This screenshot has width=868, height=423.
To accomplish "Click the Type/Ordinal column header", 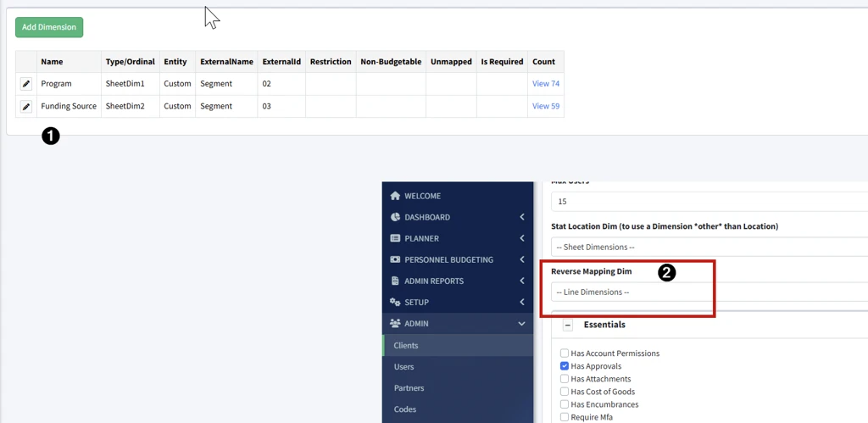I will click(x=130, y=61).
